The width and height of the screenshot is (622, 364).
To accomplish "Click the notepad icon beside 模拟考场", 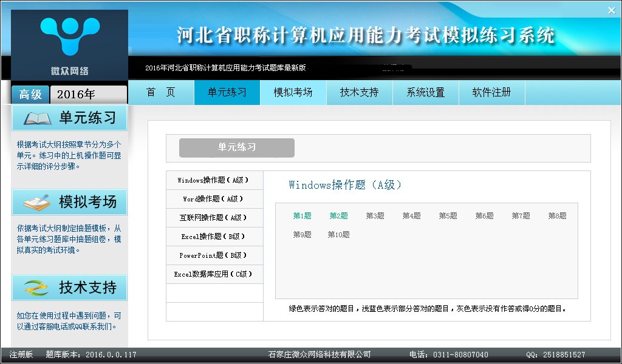I will click(x=36, y=203).
